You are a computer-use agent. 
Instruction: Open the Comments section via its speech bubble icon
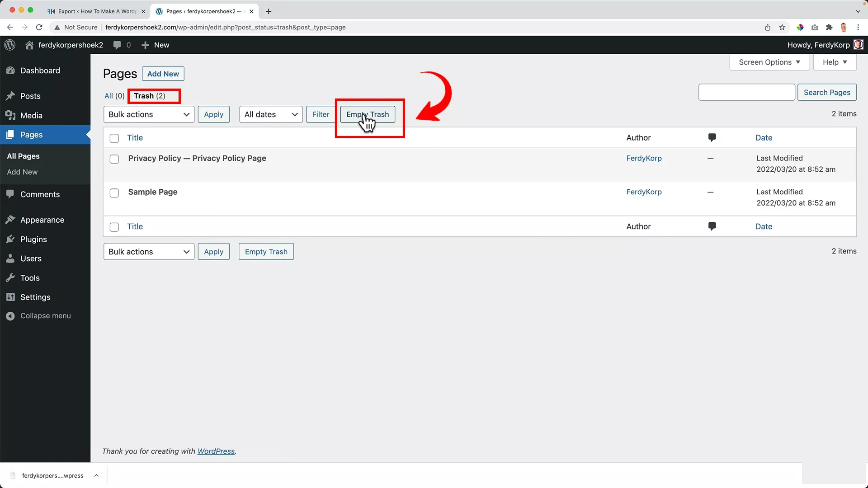click(11, 194)
